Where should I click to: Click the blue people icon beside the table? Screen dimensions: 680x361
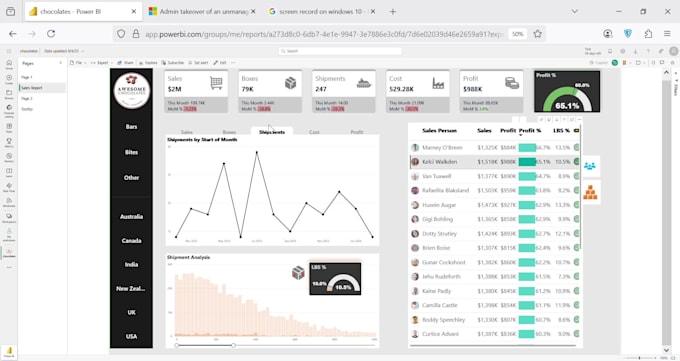(590, 166)
